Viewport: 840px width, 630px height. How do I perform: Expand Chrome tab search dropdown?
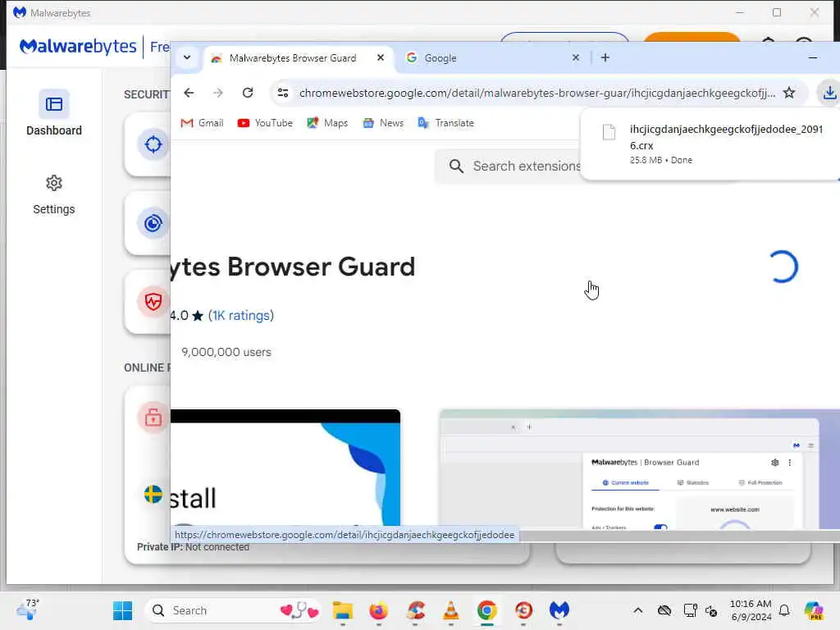click(x=187, y=57)
